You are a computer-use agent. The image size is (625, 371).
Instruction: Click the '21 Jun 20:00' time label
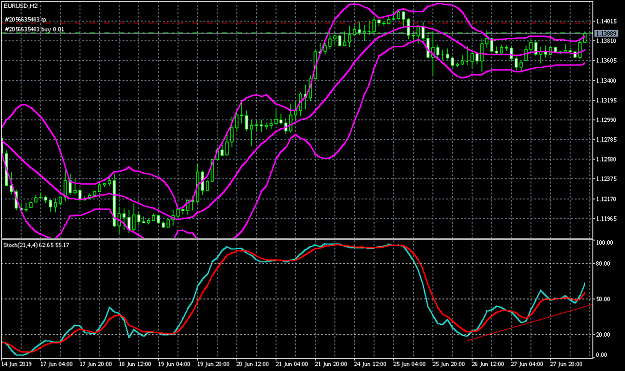tap(331, 364)
